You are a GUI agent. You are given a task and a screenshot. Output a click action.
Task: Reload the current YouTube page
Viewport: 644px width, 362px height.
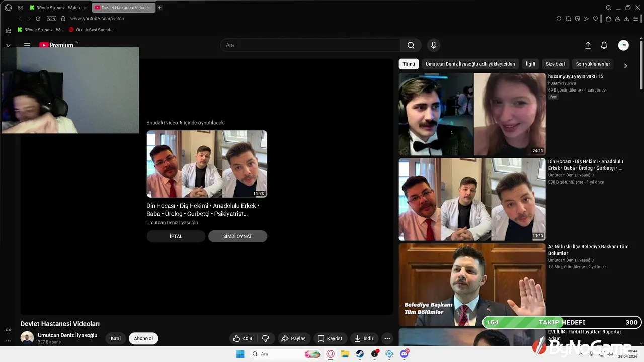click(38, 19)
